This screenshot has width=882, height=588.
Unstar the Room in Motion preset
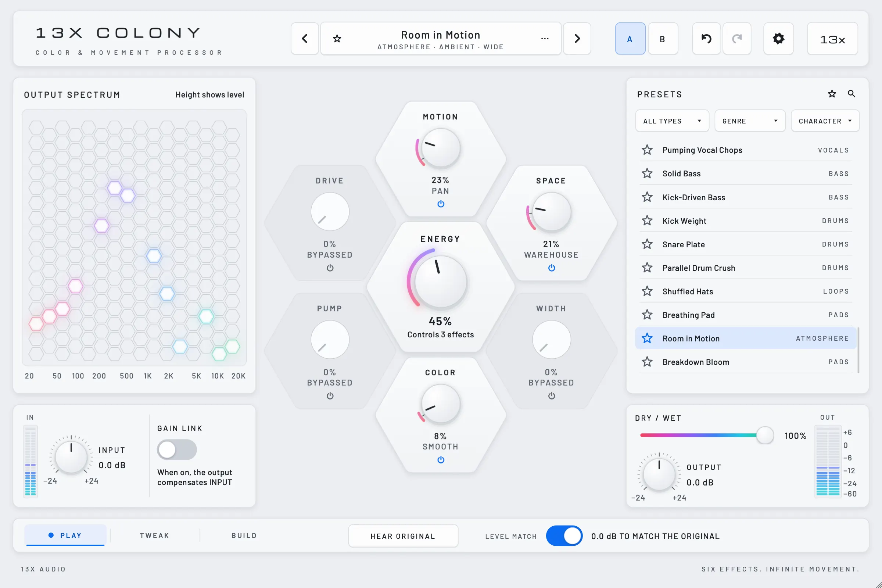click(x=647, y=338)
